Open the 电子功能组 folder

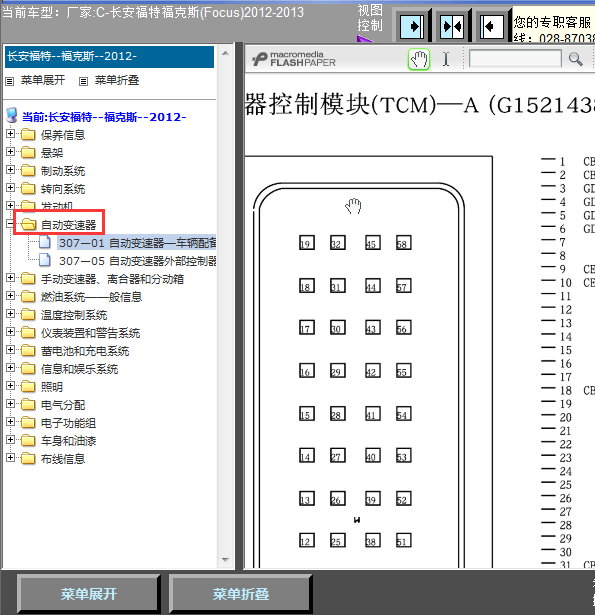68,424
